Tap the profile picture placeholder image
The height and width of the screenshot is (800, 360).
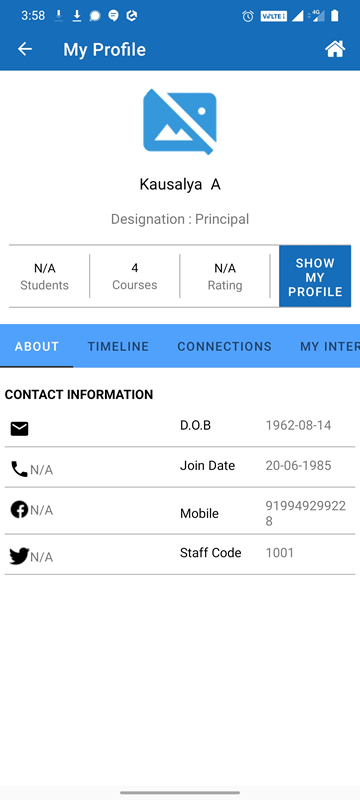179,121
